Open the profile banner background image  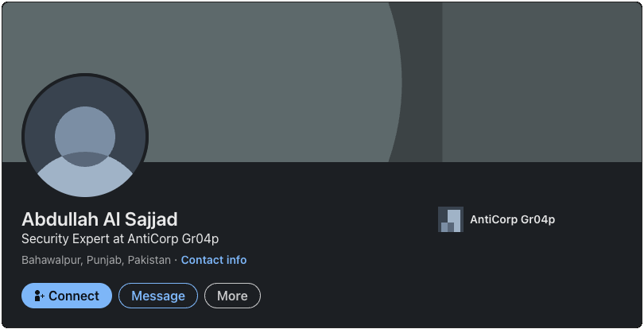tap(322, 82)
